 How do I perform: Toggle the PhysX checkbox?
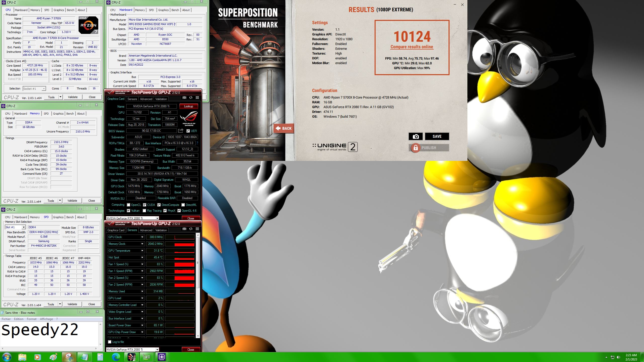point(165,211)
